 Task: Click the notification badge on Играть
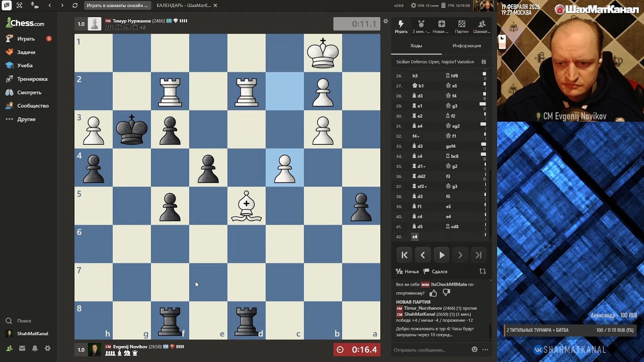point(49,39)
